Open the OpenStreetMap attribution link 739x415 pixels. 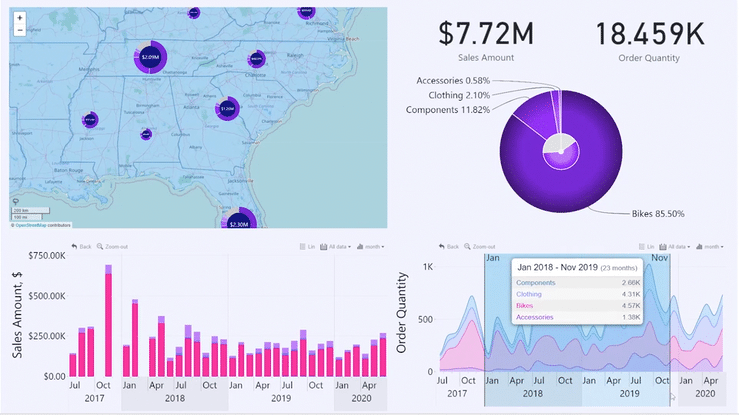coord(33,225)
